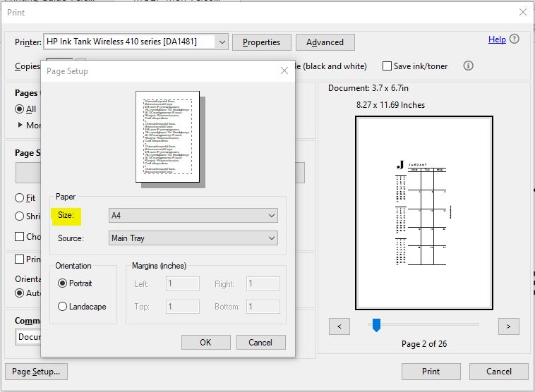Click the page preview slider handle

(376, 325)
